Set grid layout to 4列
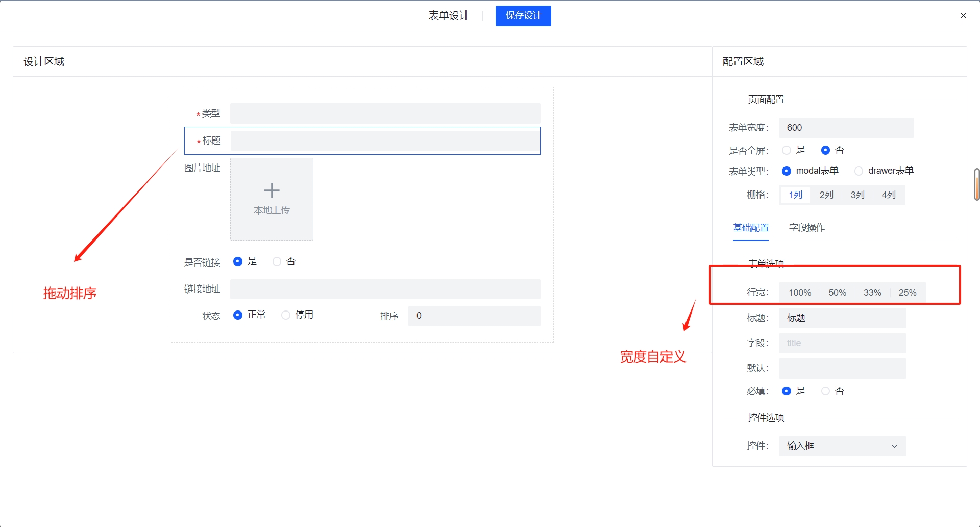 click(888, 195)
